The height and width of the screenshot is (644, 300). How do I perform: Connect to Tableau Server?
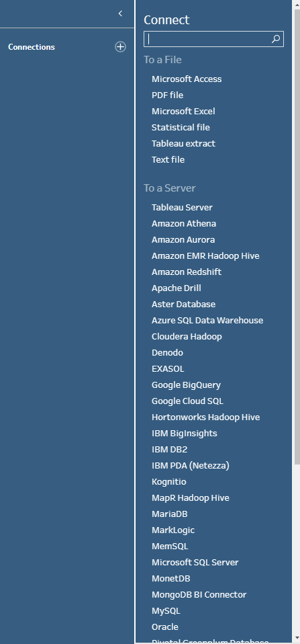tap(182, 208)
